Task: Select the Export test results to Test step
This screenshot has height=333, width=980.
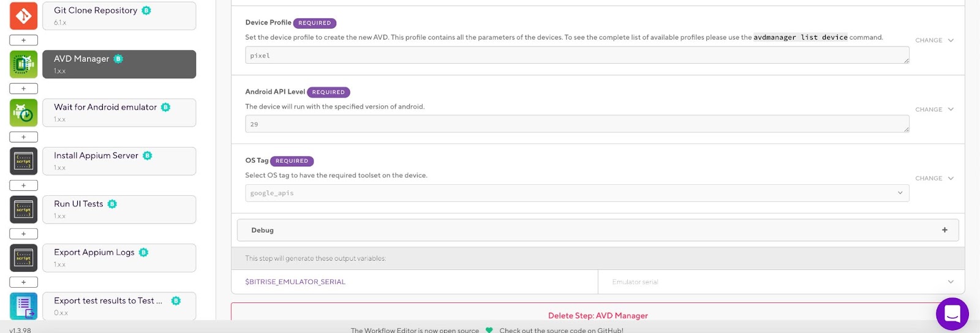Action: point(119,306)
